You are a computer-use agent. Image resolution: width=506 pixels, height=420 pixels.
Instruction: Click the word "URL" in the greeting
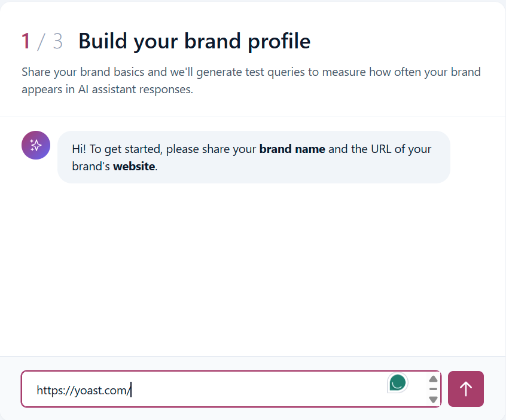(381, 149)
